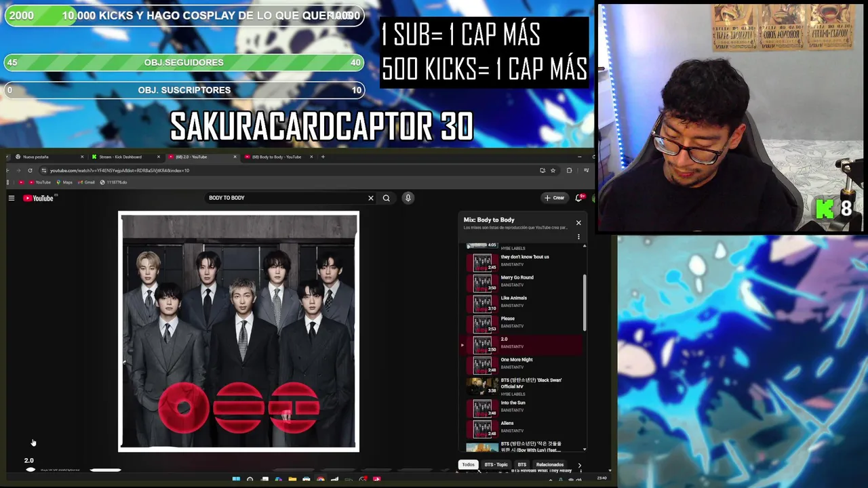Click the Black Swan video thumbnail
The image size is (868, 488).
pyautogui.click(x=482, y=386)
